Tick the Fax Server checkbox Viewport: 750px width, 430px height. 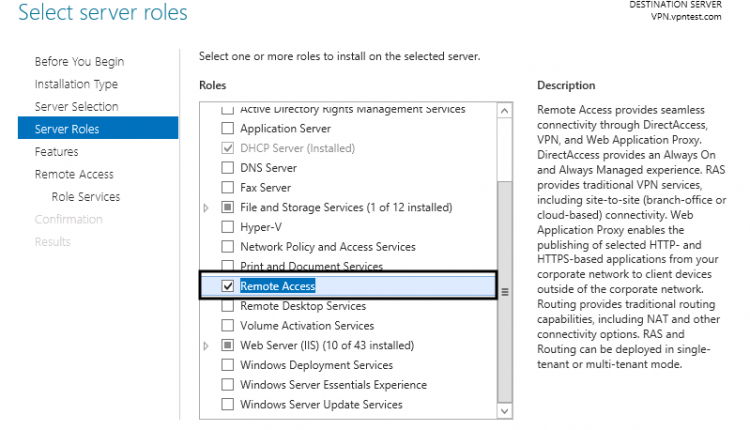[227, 188]
